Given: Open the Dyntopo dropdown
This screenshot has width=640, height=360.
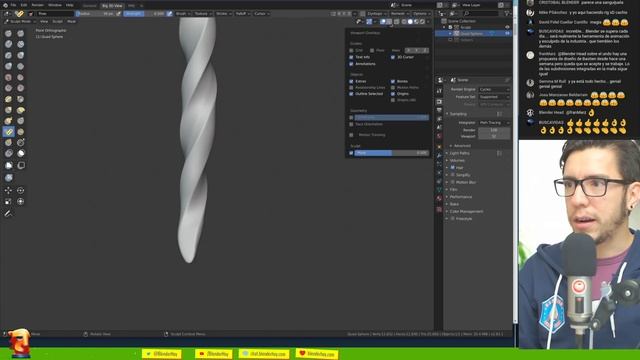Looking at the screenshot, I should (377, 13).
